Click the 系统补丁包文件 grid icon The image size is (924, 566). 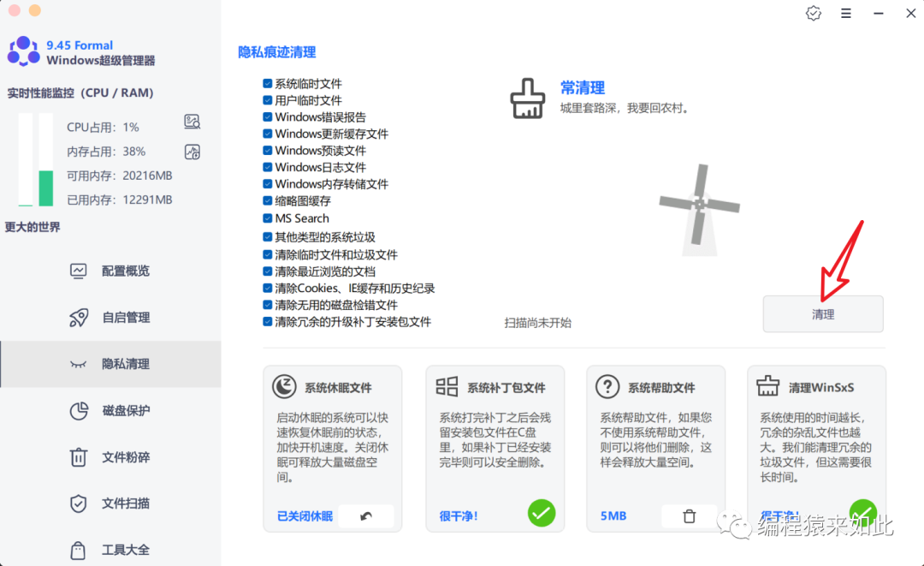(447, 387)
